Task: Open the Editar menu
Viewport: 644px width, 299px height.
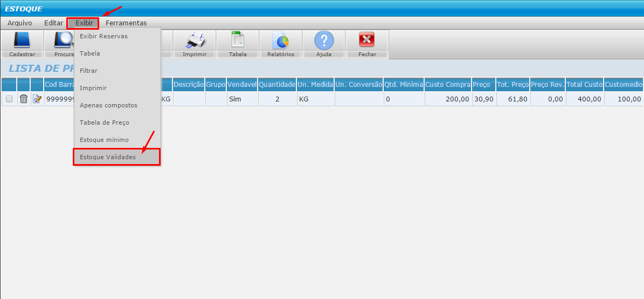Action: coord(53,23)
